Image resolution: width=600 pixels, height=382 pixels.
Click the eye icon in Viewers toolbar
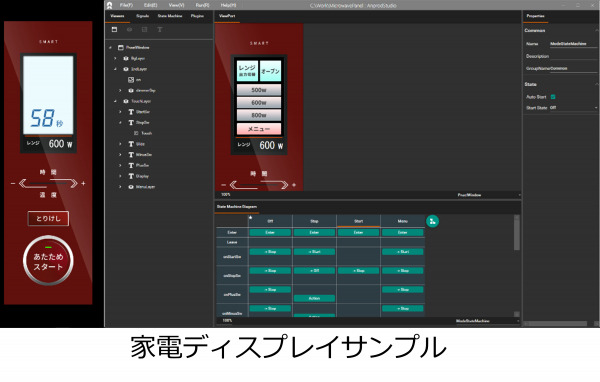point(129,29)
